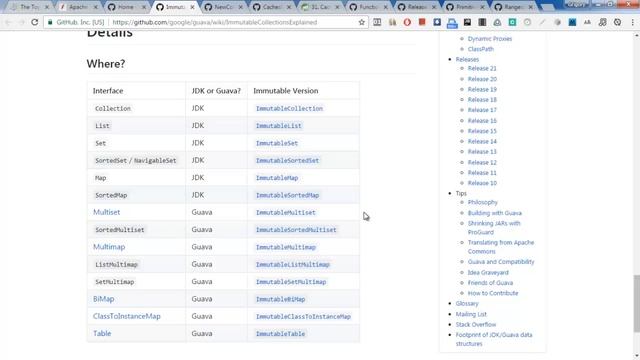Open the Multiset interface link
Viewport: 640px width, 360px height.
pyautogui.click(x=107, y=212)
